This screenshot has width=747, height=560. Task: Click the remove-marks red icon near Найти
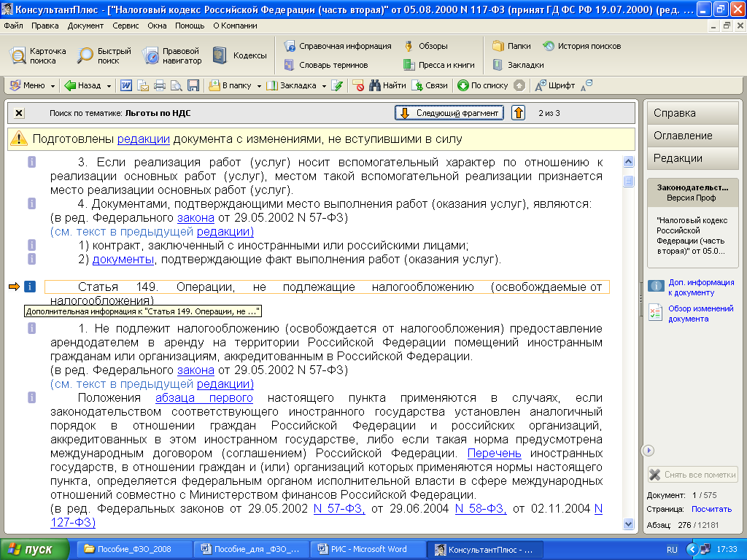tap(358, 86)
